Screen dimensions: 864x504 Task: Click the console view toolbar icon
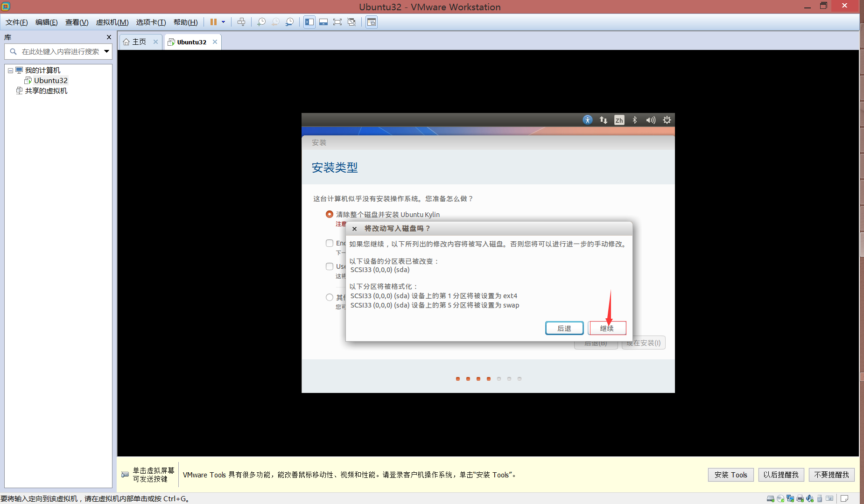(x=372, y=22)
